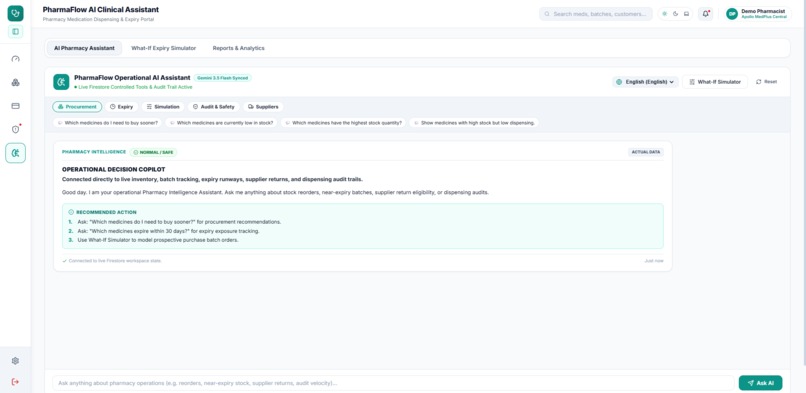Switch to What-If Expiry Simulator tab
Screen dimensions: 806x393
point(163,48)
